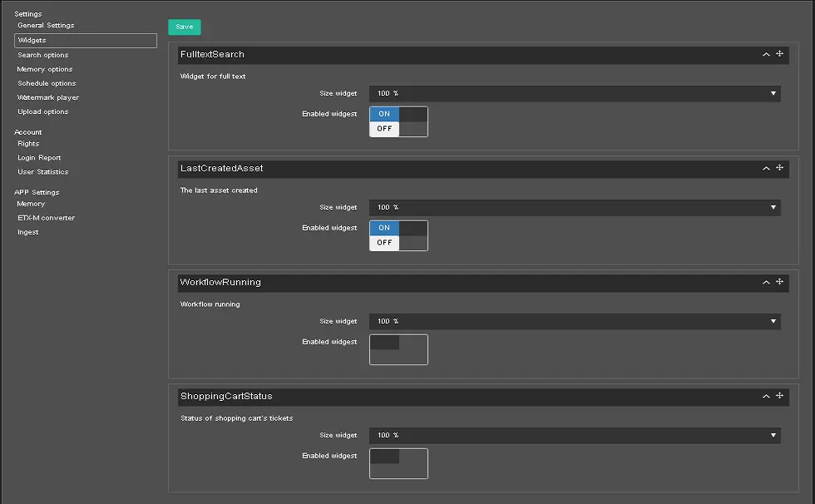Collapse the ShoppingCartStatus panel with chevron

point(766,396)
